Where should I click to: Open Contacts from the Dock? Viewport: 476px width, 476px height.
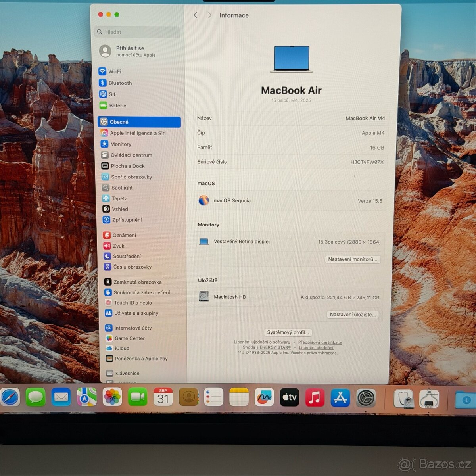[188, 397]
